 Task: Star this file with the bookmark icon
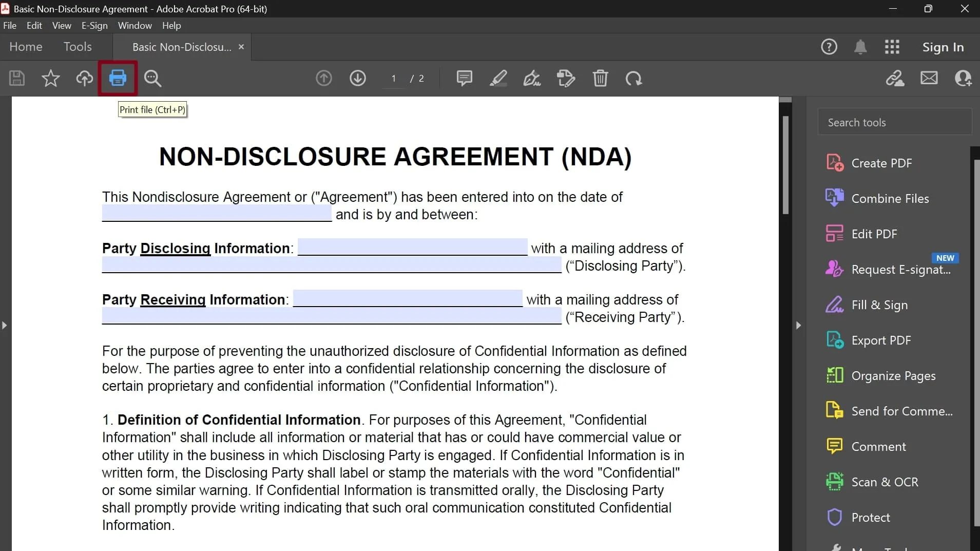click(x=50, y=78)
